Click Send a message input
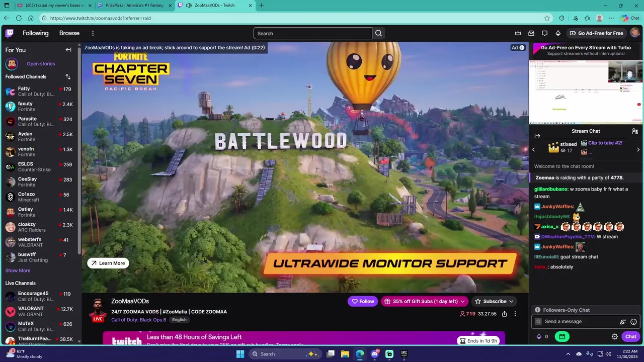This screenshot has width=644, height=362. (x=586, y=322)
